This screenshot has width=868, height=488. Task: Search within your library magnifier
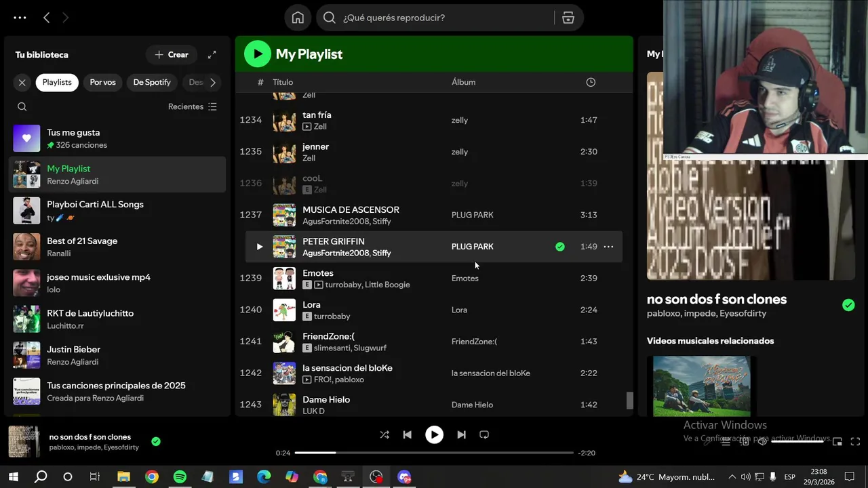(22, 106)
